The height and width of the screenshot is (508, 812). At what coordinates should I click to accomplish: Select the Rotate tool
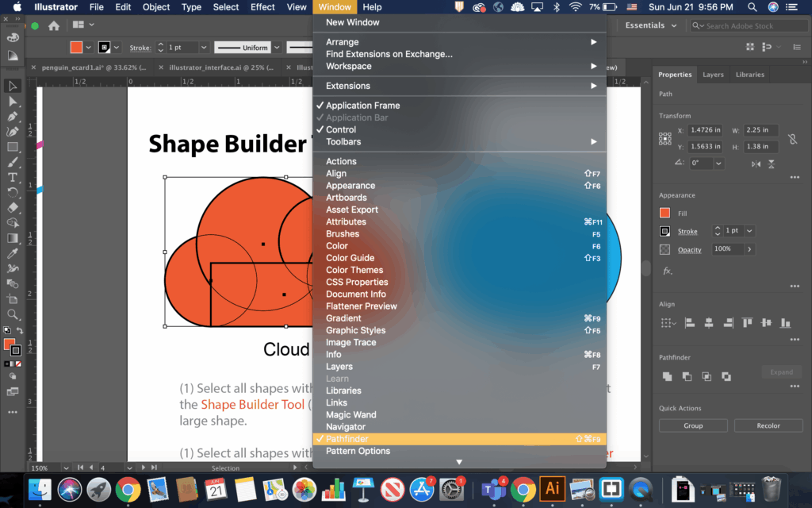click(x=13, y=192)
